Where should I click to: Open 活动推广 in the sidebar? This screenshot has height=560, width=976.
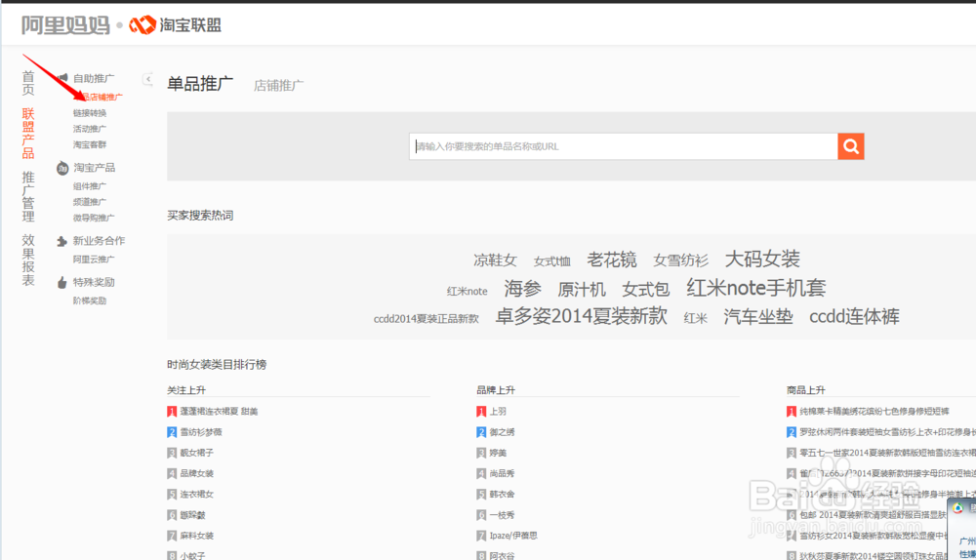coord(90,129)
